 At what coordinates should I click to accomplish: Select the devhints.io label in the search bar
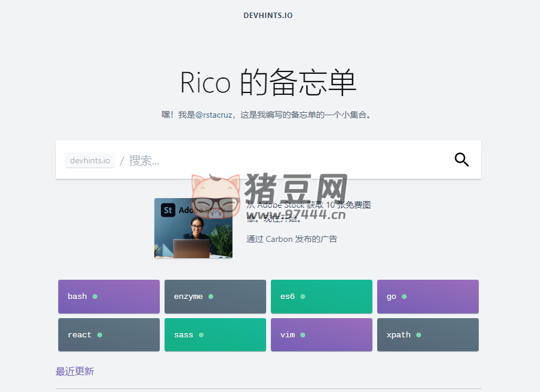tap(89, 160)
